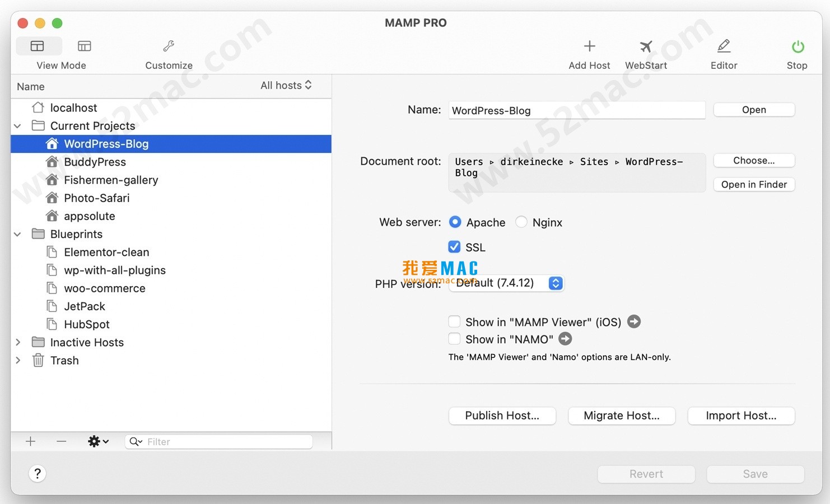
Task: Click the Elementor-clean blueprint document icon
Action: click(52, 252)
